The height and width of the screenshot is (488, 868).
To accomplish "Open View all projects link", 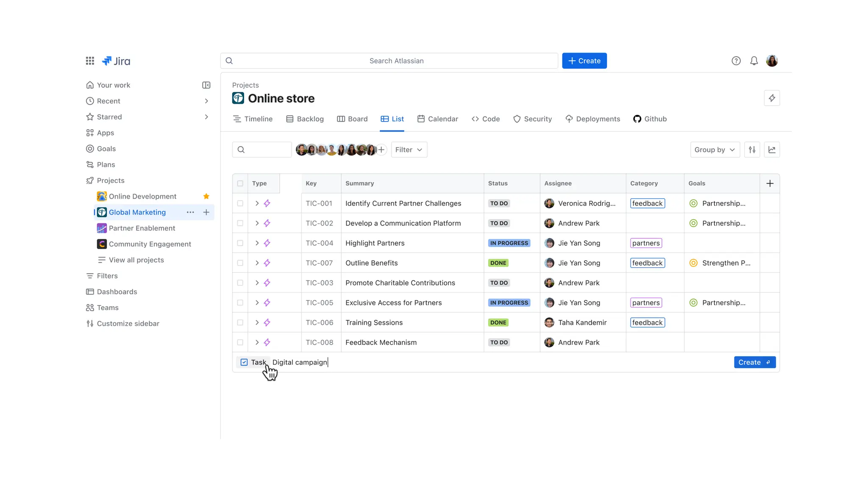I will click(136, 260).
